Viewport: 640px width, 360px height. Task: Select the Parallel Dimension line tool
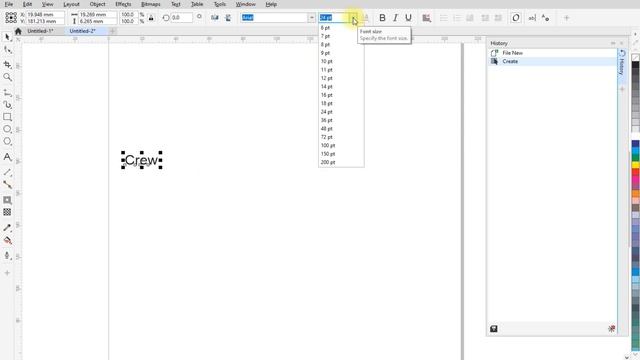(7, 172)
